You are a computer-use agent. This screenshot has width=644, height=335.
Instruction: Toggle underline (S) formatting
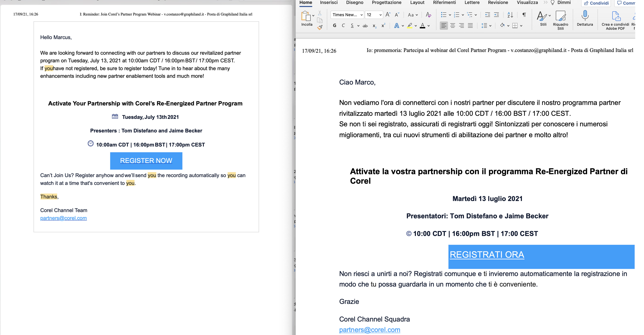[x=352, y=26]
